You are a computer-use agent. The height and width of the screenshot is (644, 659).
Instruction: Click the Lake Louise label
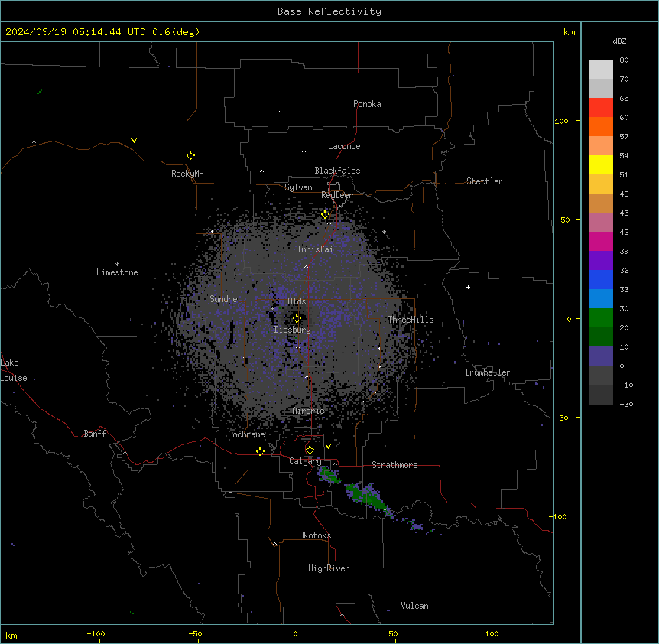pyautogui.click(x=14, y=370)
